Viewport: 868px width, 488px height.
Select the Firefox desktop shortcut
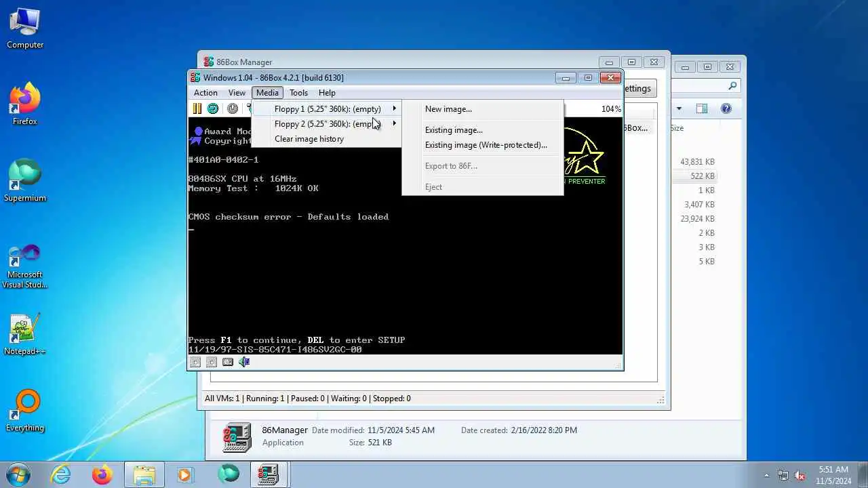click(25, 104)
